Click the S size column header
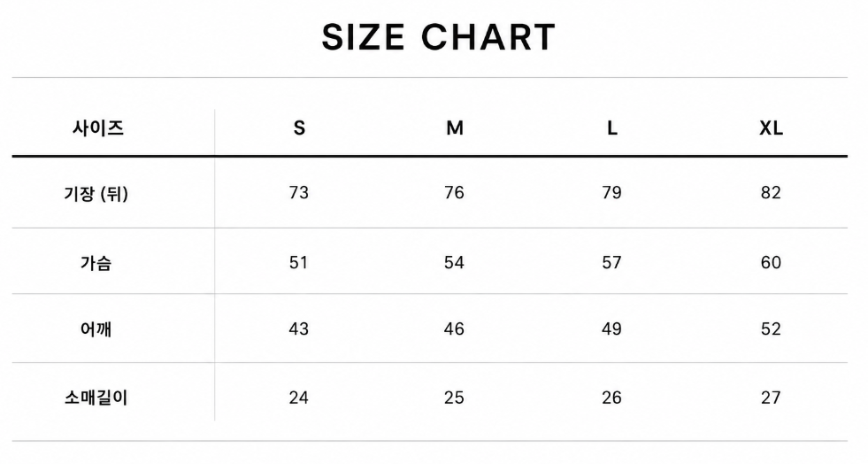The width and height of the screenshot is (868, 464). point(299,128)
